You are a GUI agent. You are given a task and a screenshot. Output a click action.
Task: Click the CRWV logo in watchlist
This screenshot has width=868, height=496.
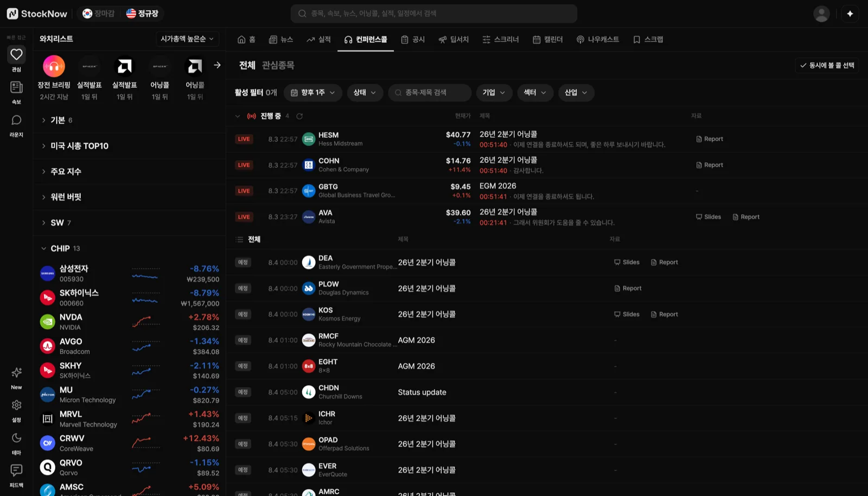[x=48, y=443]
